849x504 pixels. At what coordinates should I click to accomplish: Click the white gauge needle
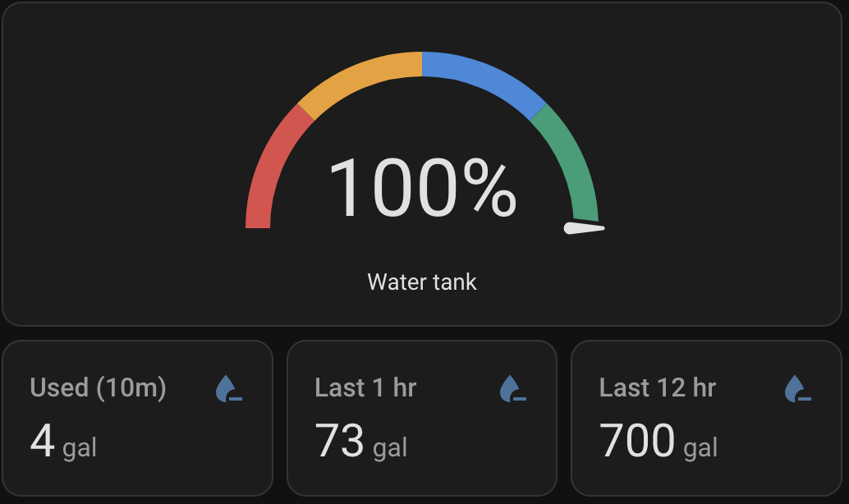584,228
